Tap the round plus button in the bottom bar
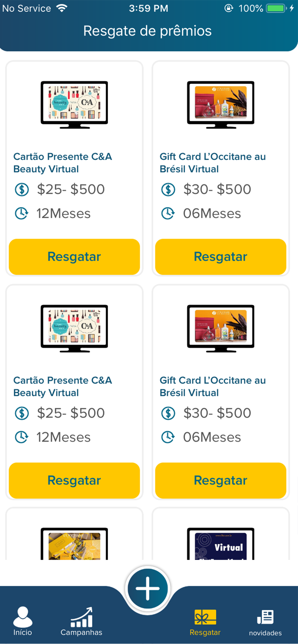Screen dimensions: 298x644 pyautogui.click(x=148, y=588)
